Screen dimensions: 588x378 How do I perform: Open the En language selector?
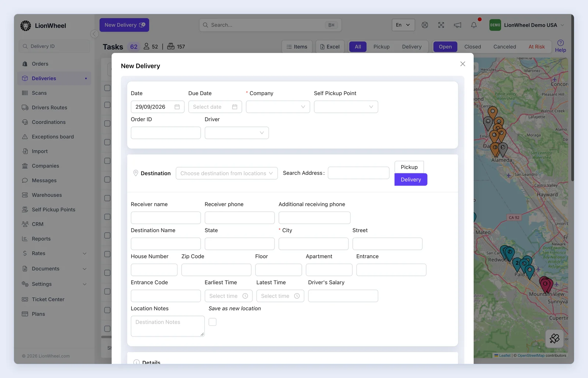pos(403,25)
